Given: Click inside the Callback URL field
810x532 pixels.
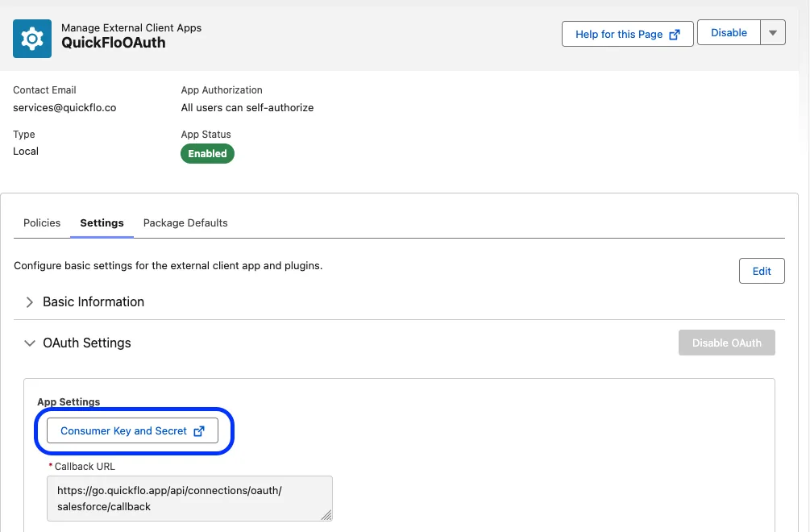Looking at the screenshot, I should [189, 498].
